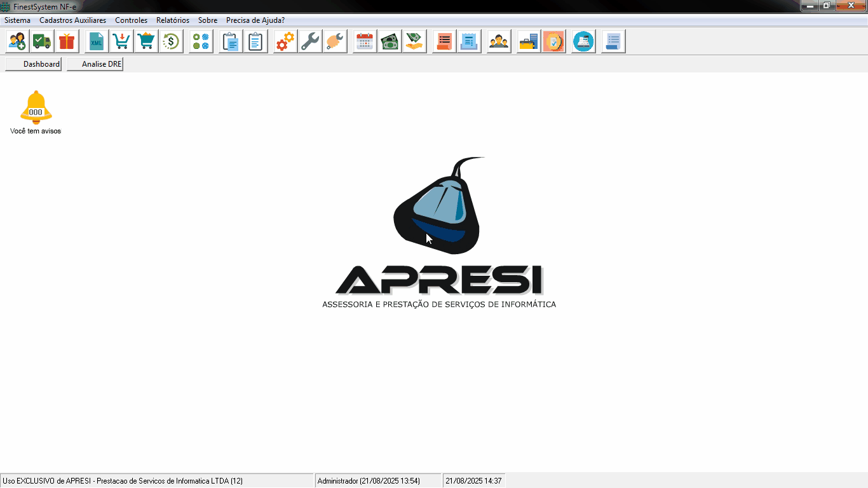Click the yellow briefcase icon
The image size is (868, 488).
point(528,42)
